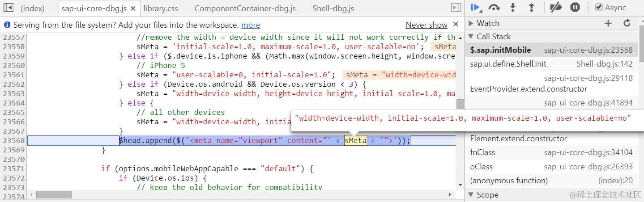644x202 pixels.
Task: Click the highlighted sMeta variable
Action: pyautogui.click(x=355, y=140)
